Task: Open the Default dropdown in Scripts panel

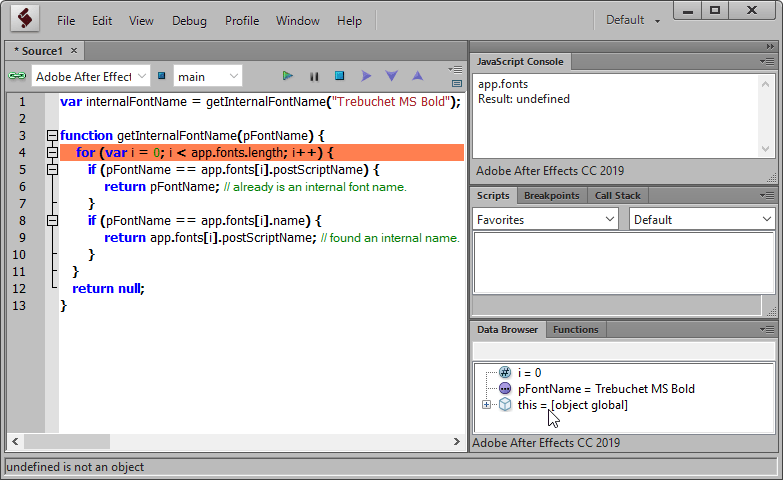Action: coord(702,219)
